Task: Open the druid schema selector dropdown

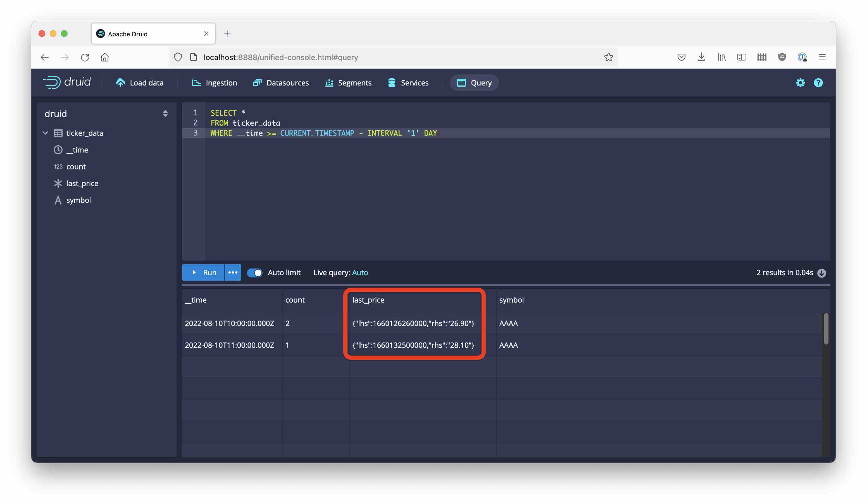Action: (x=165, y=113)
